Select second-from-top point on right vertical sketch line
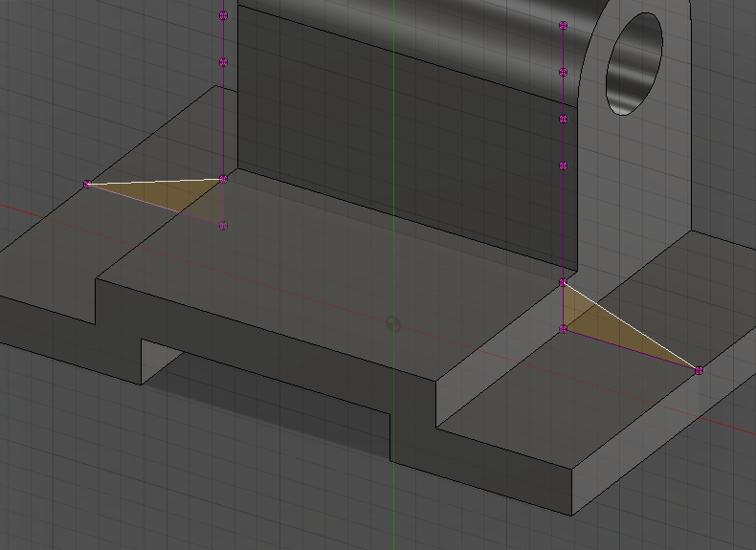 (563, 73)
